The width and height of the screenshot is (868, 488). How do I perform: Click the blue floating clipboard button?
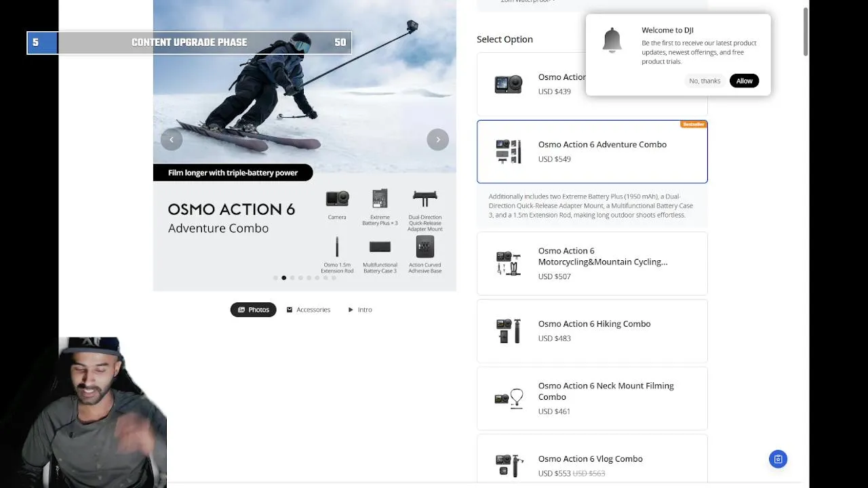point(778,460)
